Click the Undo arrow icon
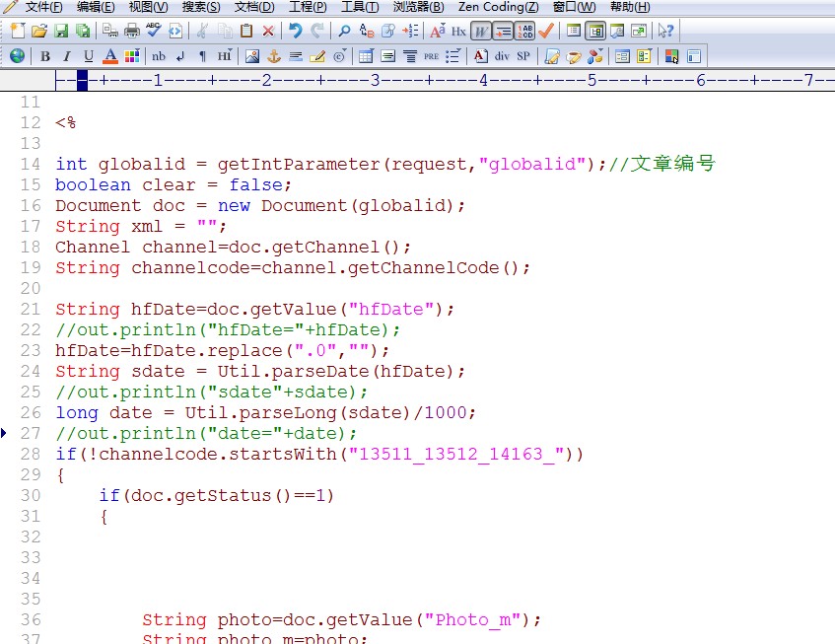 coord(295,31)
